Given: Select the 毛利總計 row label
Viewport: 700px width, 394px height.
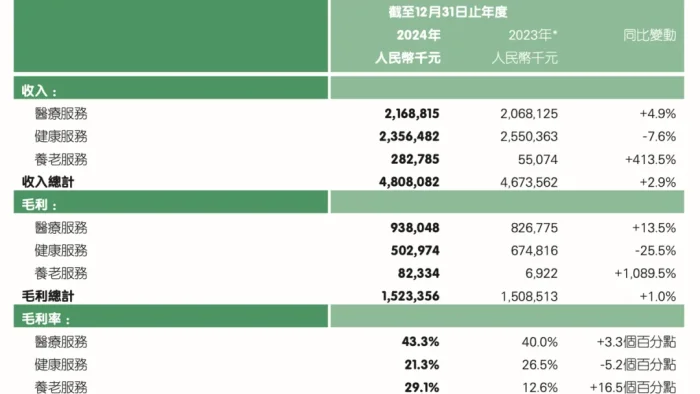Looking at the screenshot, I should (x=48, y=296).
